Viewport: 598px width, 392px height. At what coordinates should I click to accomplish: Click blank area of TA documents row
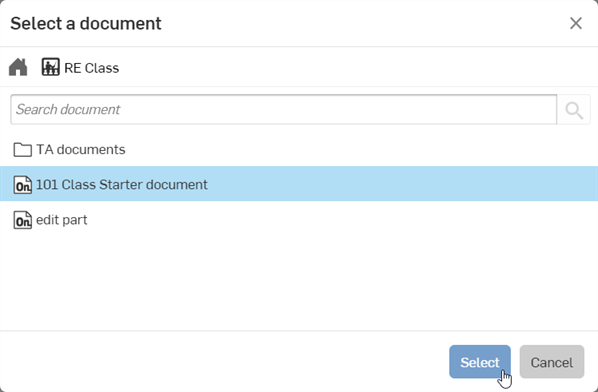point(343,149)
